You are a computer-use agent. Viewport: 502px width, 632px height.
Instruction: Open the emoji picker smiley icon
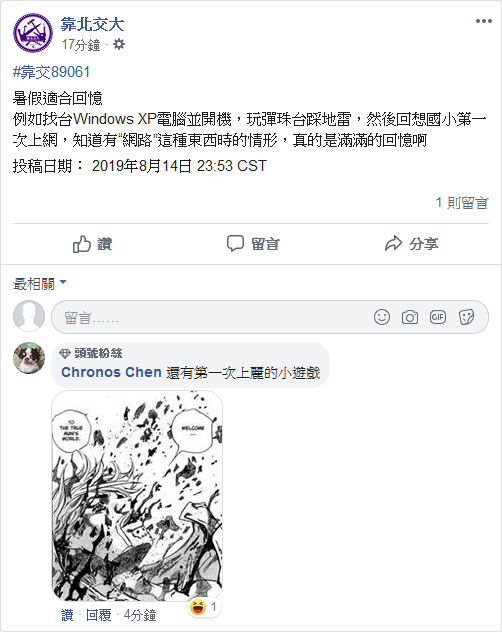[x=381, y=317]
